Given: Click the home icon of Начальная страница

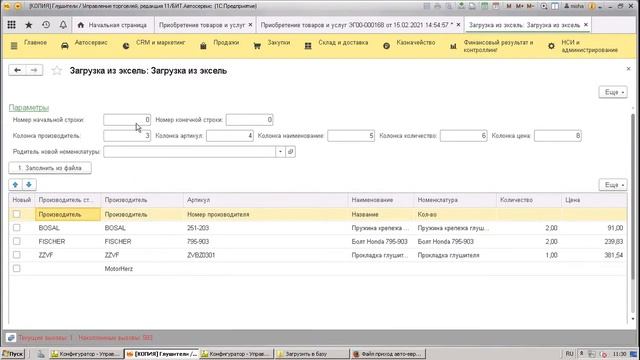Looking at the screenshot, I should click(80, 25).
